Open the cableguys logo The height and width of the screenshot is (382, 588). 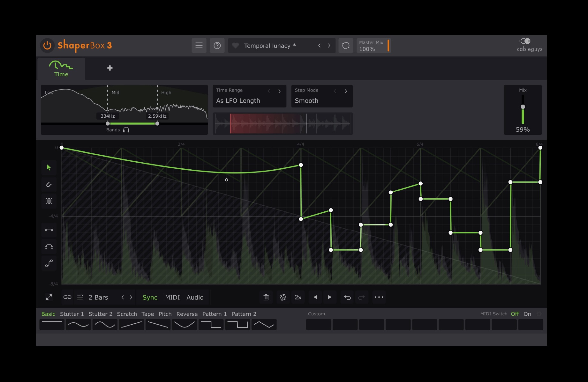click(529, 45)
